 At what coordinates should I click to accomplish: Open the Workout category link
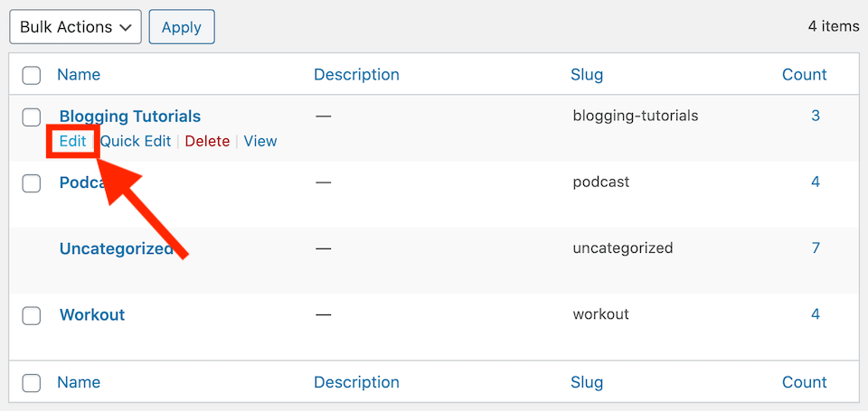click(x=92, y=314)
